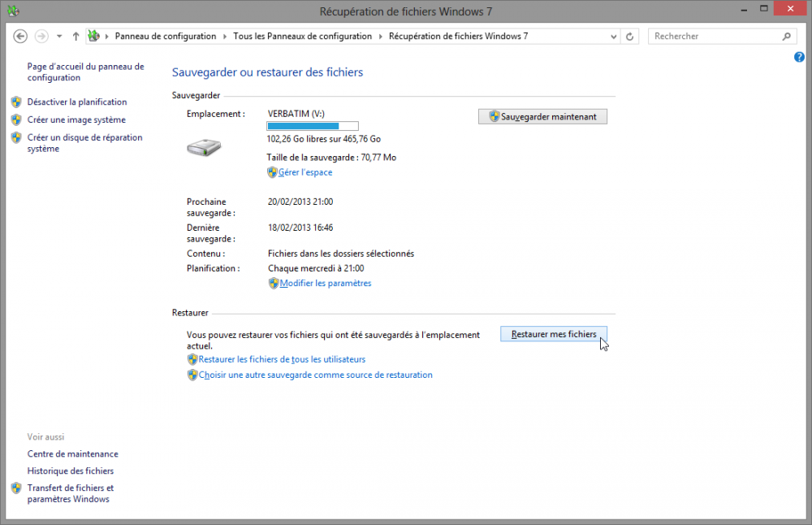This screenshot has width=812, height=525.
Task: Close the Récupération de fichiers window
Action: [790, 9]
